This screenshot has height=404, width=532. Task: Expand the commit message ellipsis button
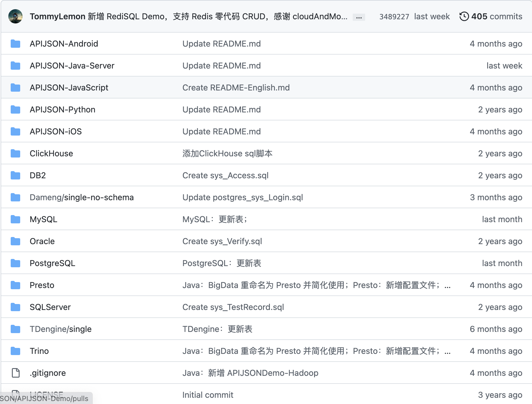pyautogui.click(x=359, y=17)
